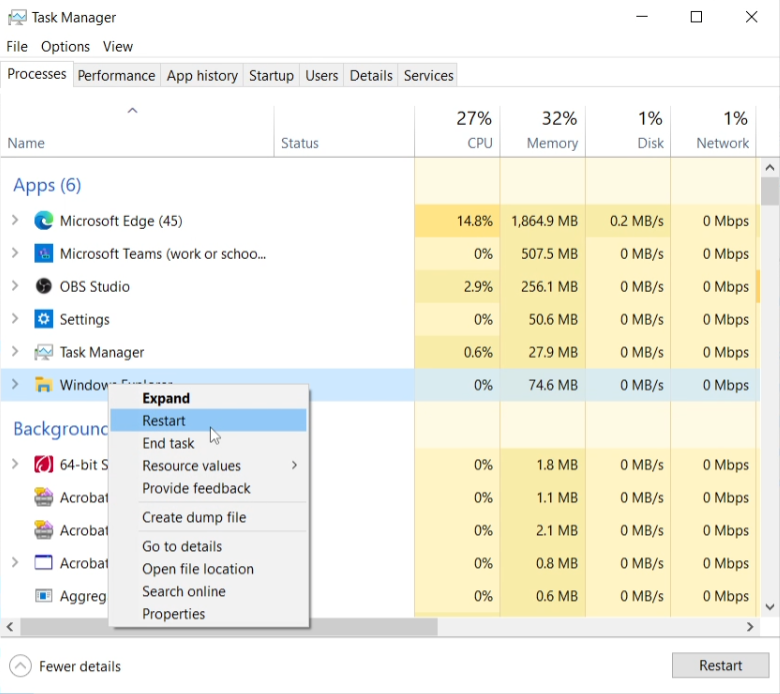Viewport: 780px width, 694px height.
Task: Choose Open file location option
Action: pos(208,569)
